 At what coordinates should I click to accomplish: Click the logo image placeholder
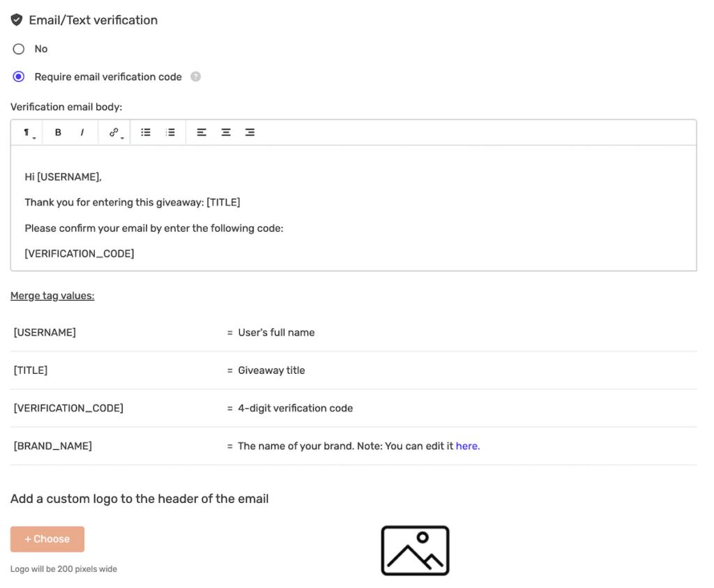[x=415, y=550]
